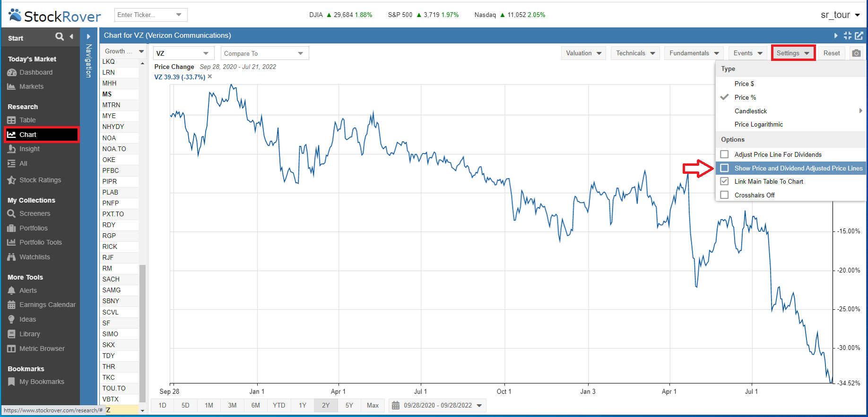Image resolution: width=868 pixels, height=417 pixels.
Task: Click the calendar icon for date range
Action: (x=396, y=405)
